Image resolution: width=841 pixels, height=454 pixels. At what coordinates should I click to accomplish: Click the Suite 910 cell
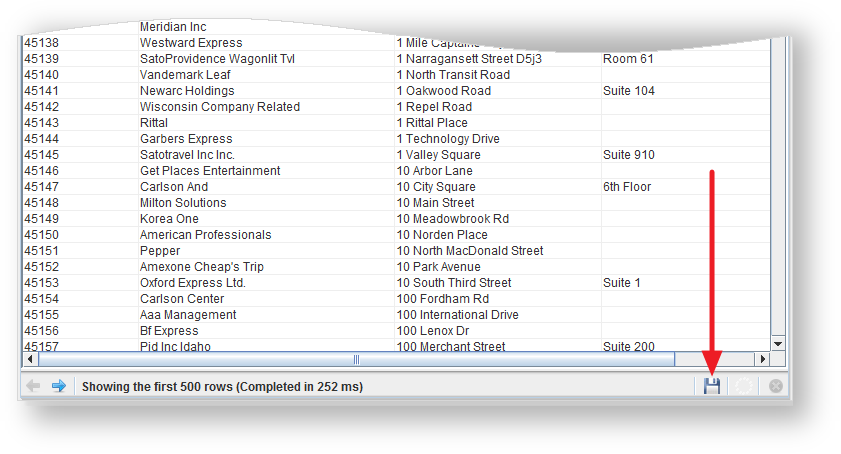(x=685, y=155)
